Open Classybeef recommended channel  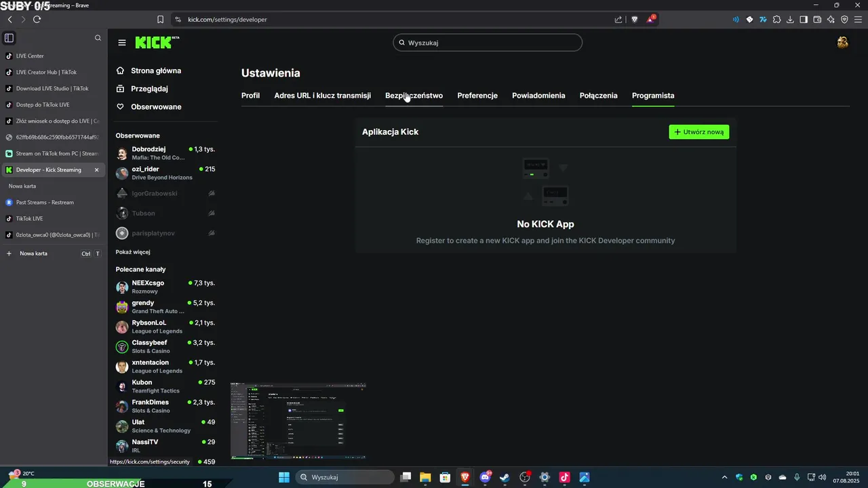click(x=165, y=346)
